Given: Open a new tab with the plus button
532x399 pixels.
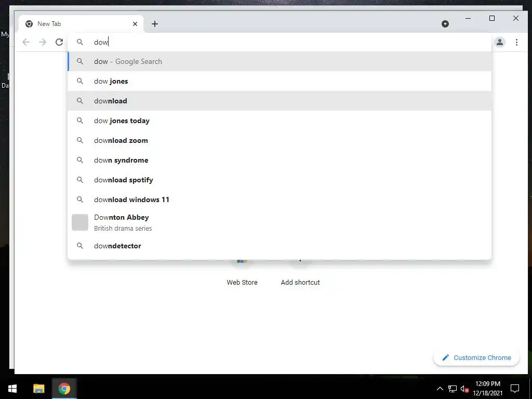Looking at the screenshot, I should pos(155,24).
